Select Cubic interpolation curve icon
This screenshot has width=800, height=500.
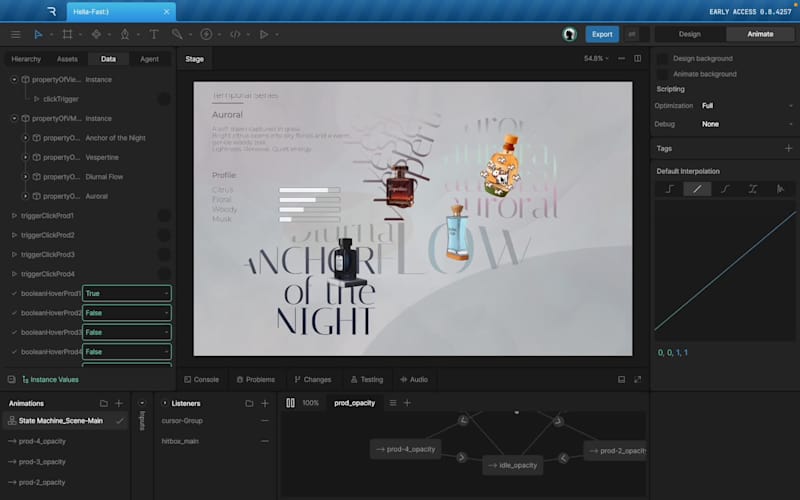point(724,189)
